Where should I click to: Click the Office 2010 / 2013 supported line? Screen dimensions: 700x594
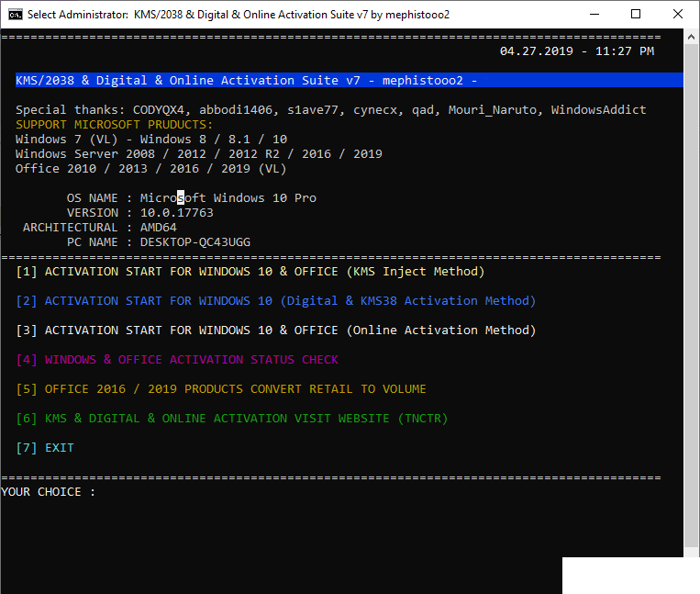pyautogui.click(x=150, y=169)
